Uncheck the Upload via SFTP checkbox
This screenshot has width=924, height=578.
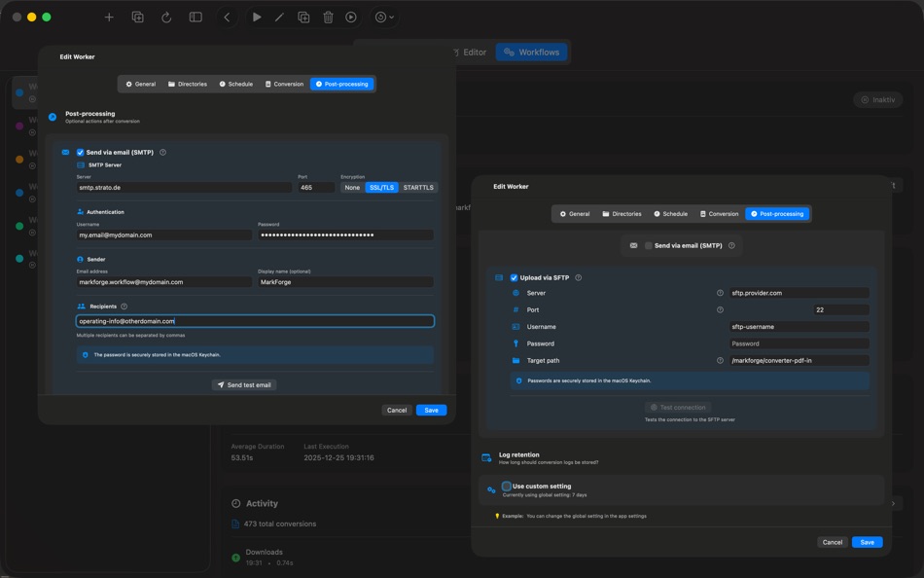(x=514, y=277)
